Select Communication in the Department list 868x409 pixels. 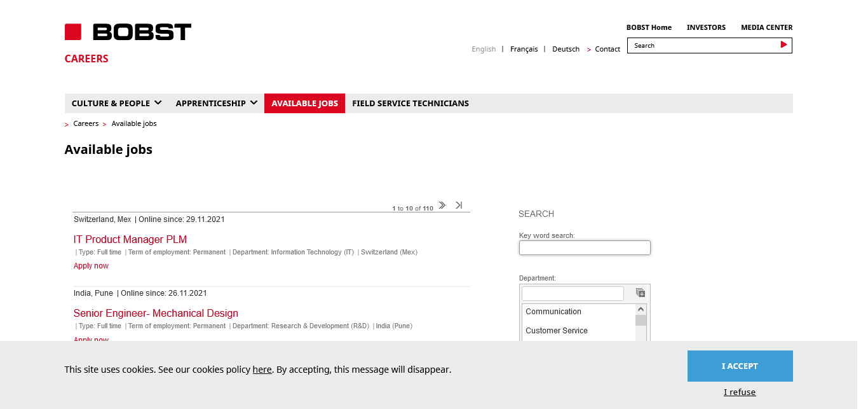[x=553, y=312]
